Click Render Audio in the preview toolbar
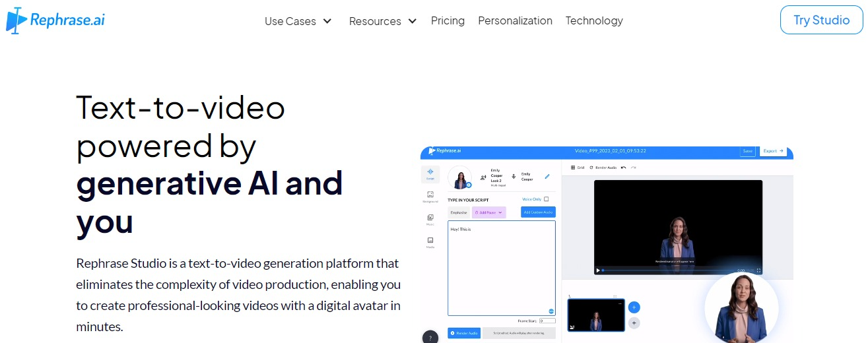Image resolution: width=868 pixels, height=343 pixels. coord(603,168)
